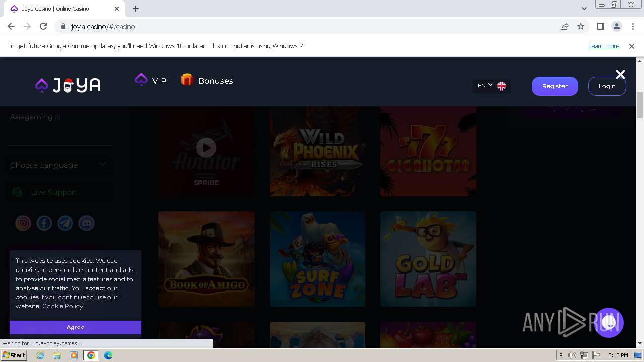Screen dimensions: 644x362
Task: Open tab search dropdown arrow
Action: click(584, 9)
